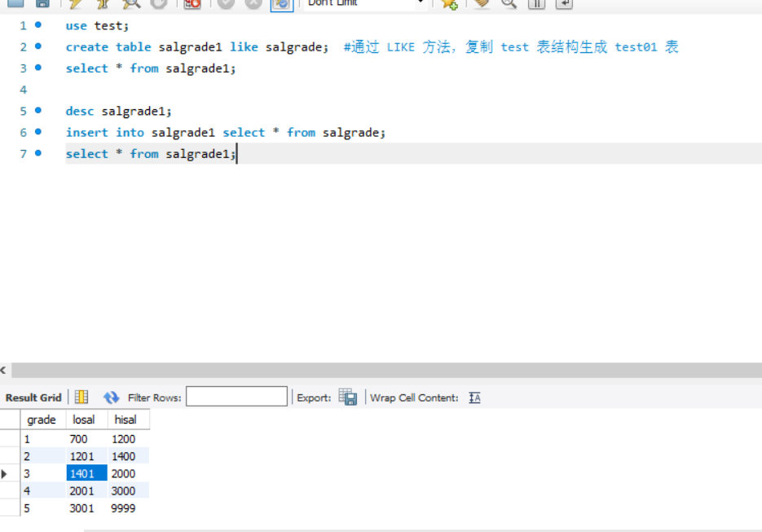The image size is (762, 532).
Task: Click 'select * from salgrade1;' on line 7
Action: 151,154
